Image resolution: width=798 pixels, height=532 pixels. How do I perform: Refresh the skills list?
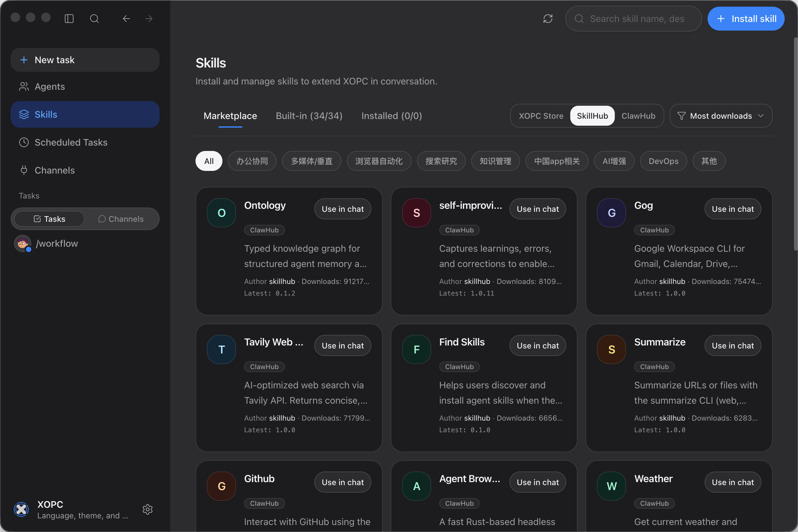548,19
